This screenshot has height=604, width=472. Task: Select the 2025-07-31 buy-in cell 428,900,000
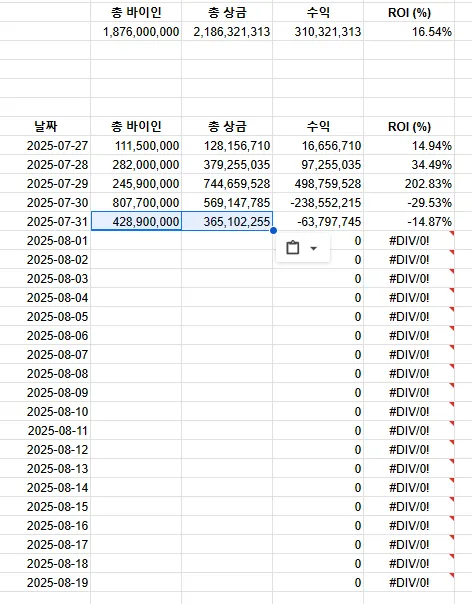[136, 221]
